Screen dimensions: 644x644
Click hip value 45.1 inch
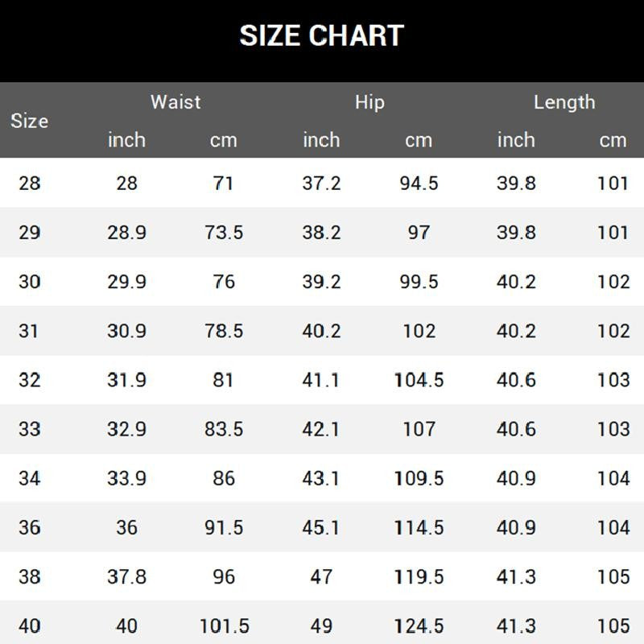point(321,527)
